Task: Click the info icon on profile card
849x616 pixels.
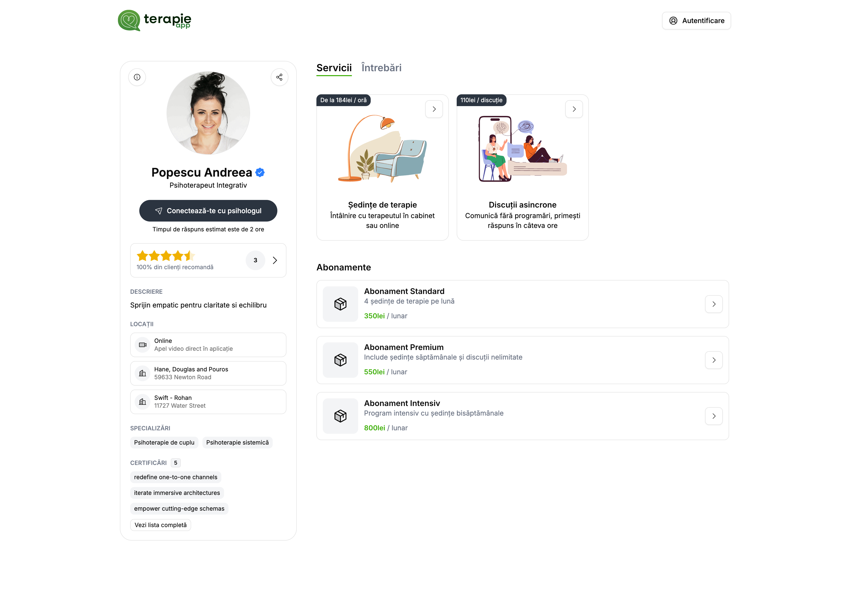Action: [137, 77]
